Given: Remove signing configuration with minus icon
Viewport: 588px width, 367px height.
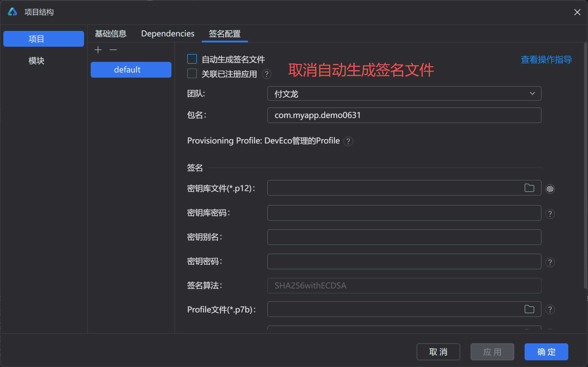Looking at the screenshot, I should pos(113,50).
